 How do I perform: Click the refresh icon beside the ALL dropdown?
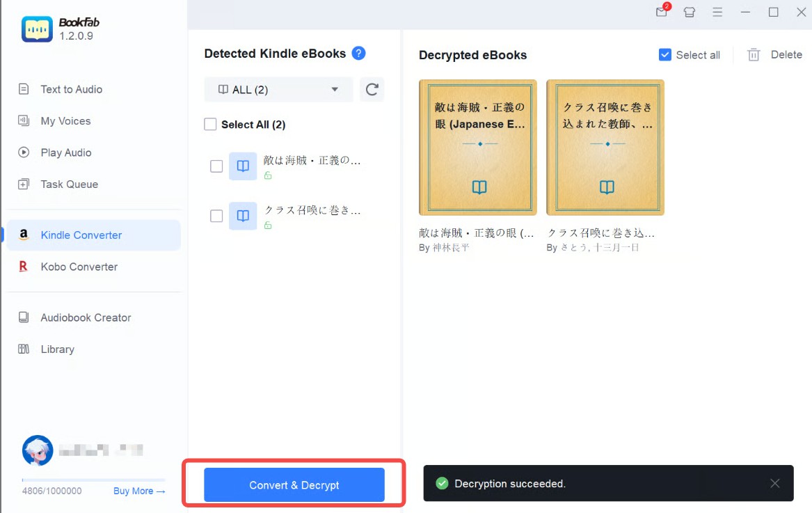(372, 89)
